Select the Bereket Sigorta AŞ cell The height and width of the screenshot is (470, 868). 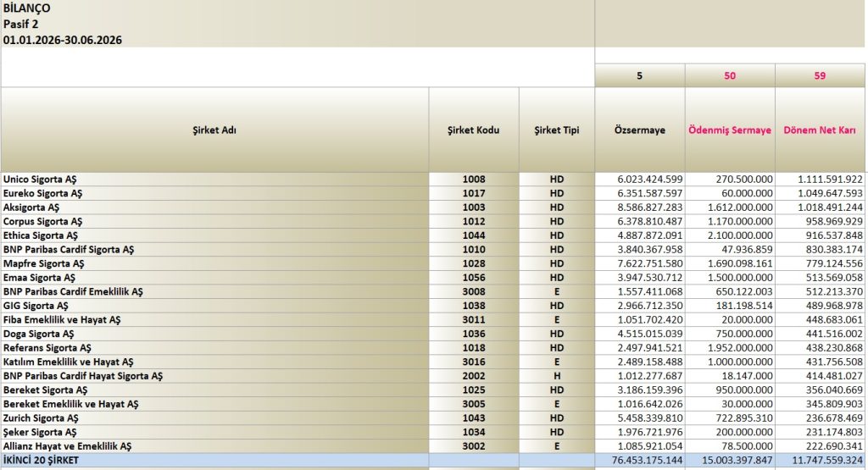point(214,390)
